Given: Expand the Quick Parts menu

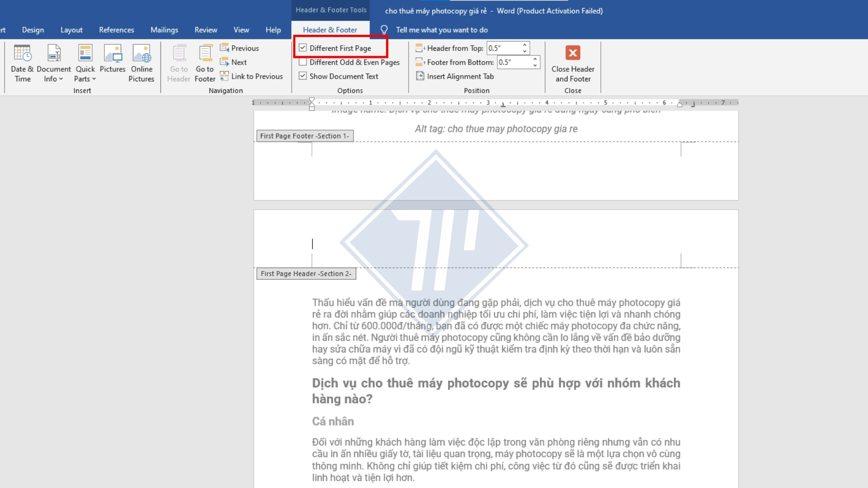Looking at the screenshot, I should pyautogui.click(x=85, y=63).
